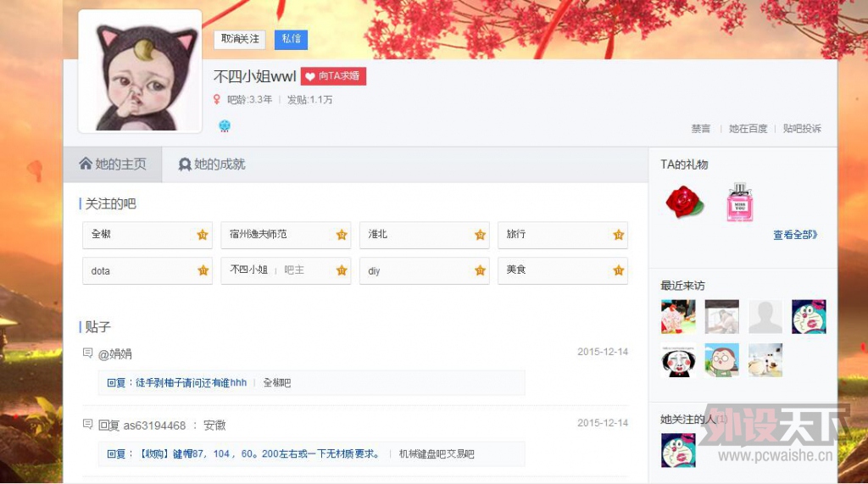This screenshot has height=484, width=868.
Task: Open the second recent visitor avatar in the top row
Action: point(722,317)
